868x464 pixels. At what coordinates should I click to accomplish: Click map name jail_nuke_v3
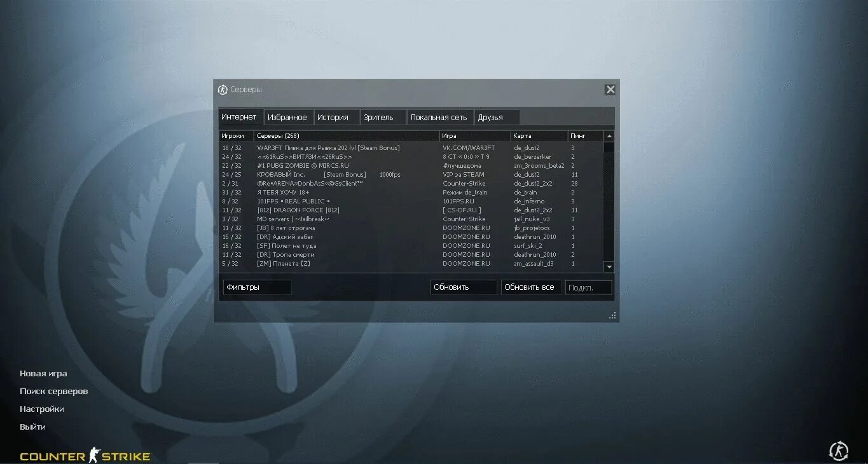tap(532, 219)
